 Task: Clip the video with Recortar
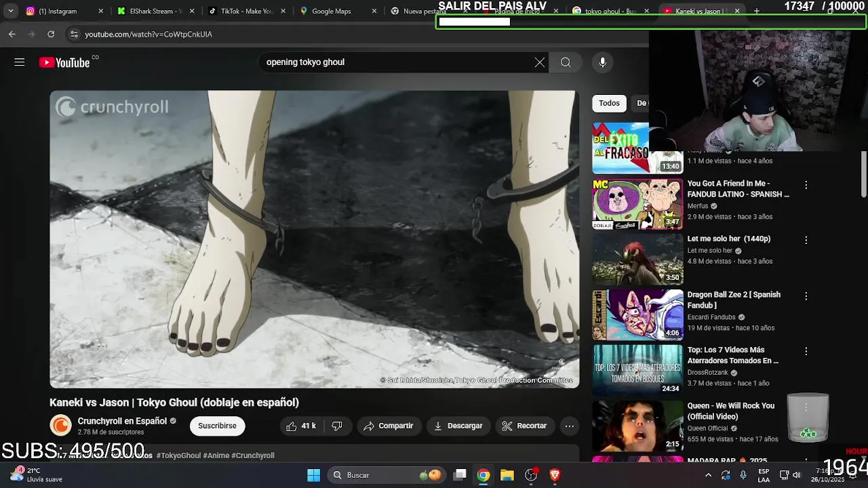point(524,426)
